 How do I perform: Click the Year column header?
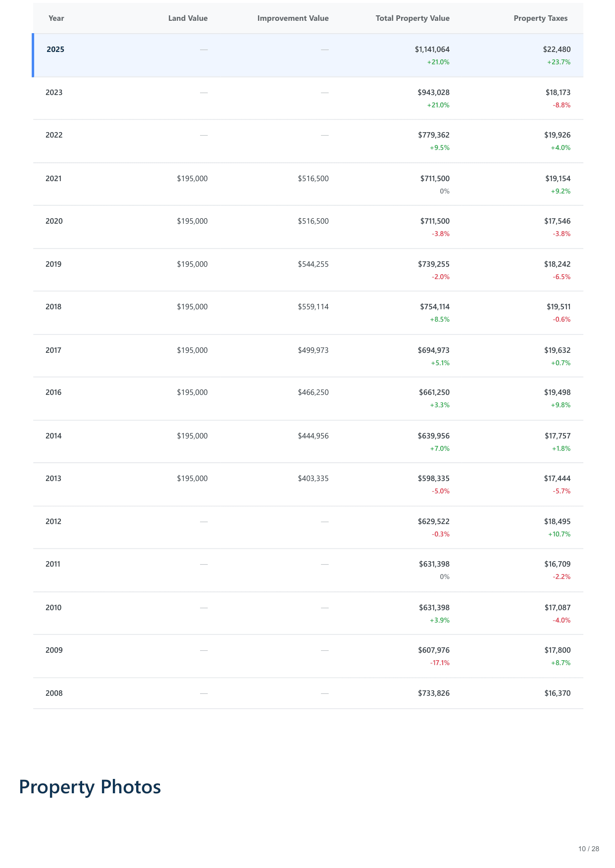pyautogui.click(x=56, y=18)
